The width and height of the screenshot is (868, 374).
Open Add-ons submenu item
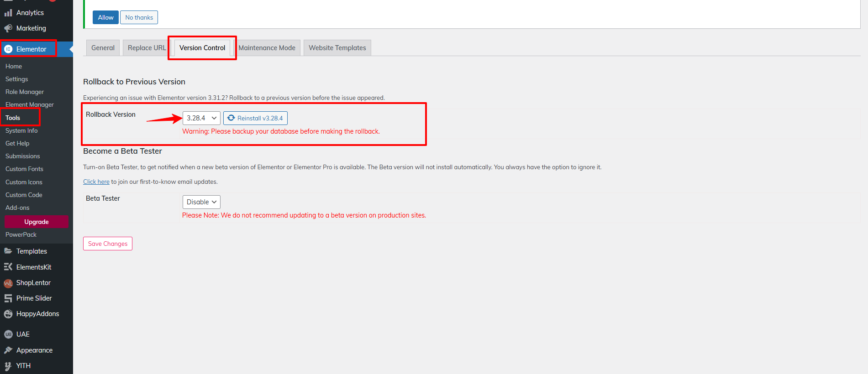tap(17, 208)
